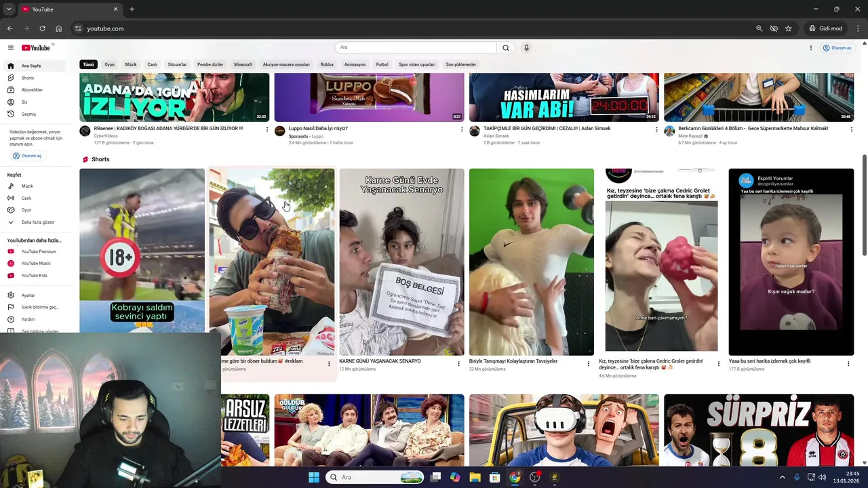Open options menu for Berkcan'ın Günlükleri video
Screen dimensions: 868x488
[852, 129]
